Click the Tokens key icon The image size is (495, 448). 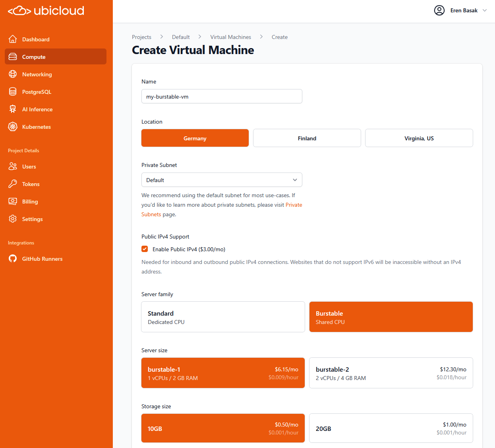click(13, 184)
